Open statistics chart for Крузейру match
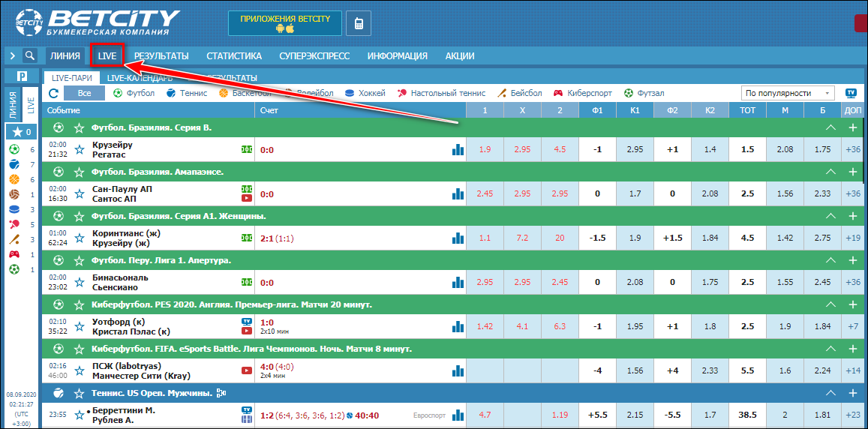868x429 pixels. (458, 149)
